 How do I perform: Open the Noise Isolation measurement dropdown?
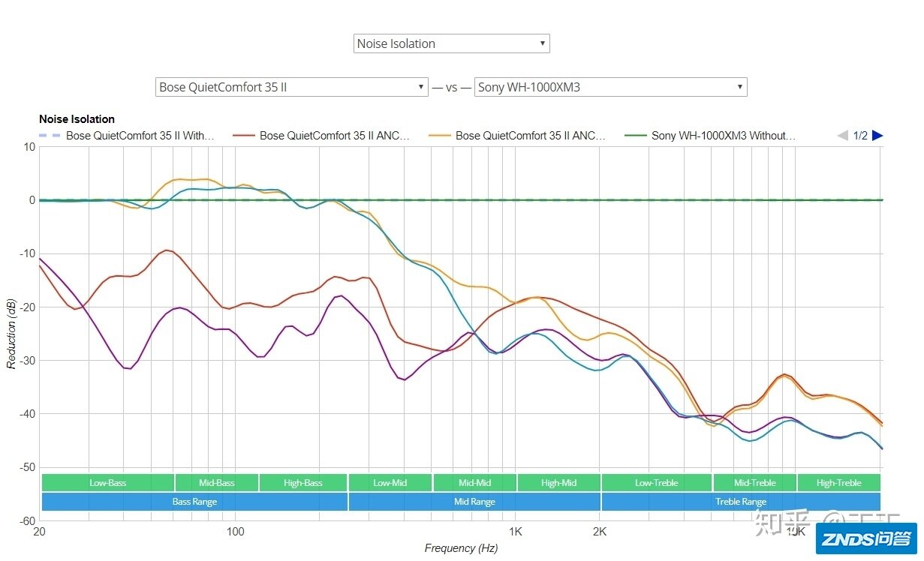(x=451, y=43)
